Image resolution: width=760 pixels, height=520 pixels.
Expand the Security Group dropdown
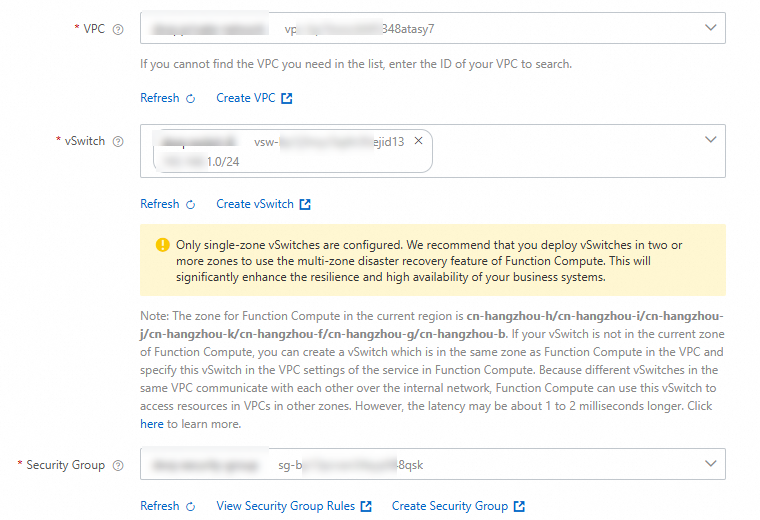coord(710,464)
